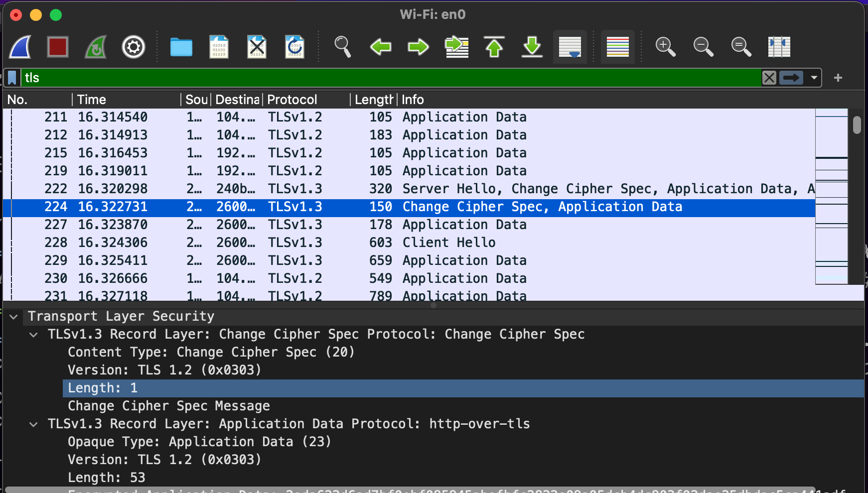Screen dimensions: 868x493
Task: Go to specified packet
Action: (456, 47)
